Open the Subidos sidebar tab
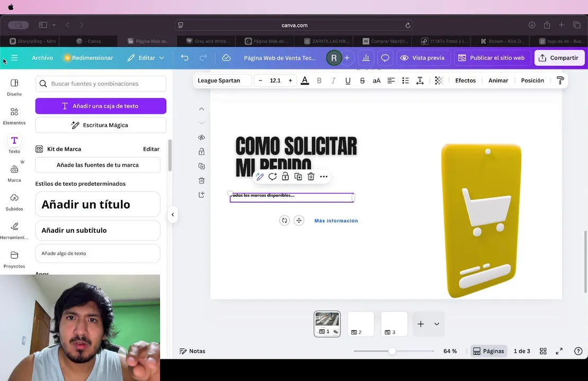This screenshot has width=588, height=381. pyautogui.click(x=14, y=202)
